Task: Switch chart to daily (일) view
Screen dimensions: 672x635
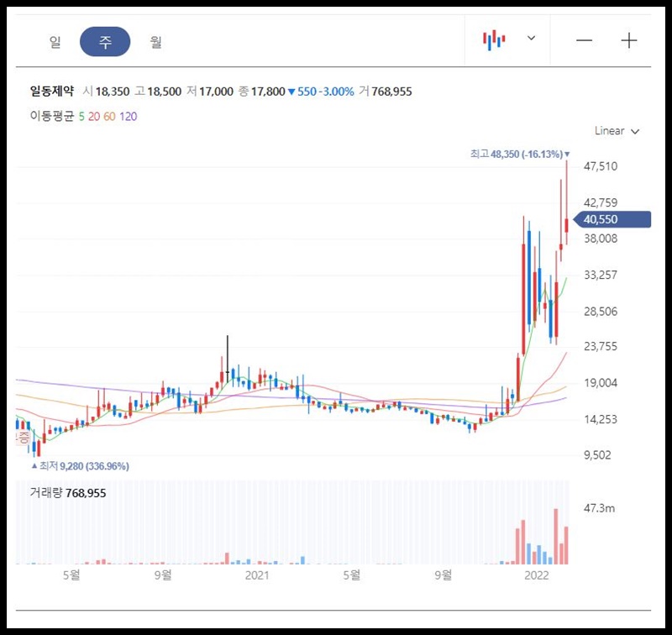Action: (55, 41)
